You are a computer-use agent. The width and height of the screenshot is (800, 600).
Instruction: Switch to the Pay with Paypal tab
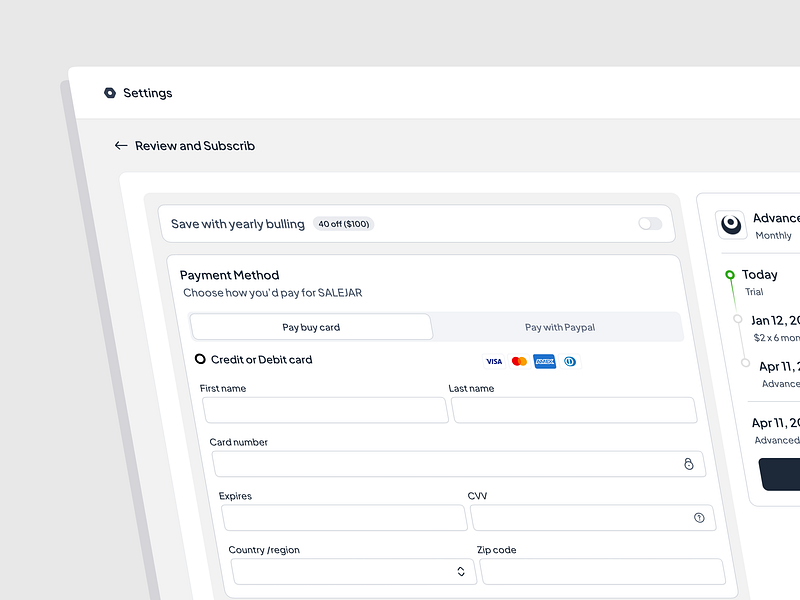(x=559, y=327)
